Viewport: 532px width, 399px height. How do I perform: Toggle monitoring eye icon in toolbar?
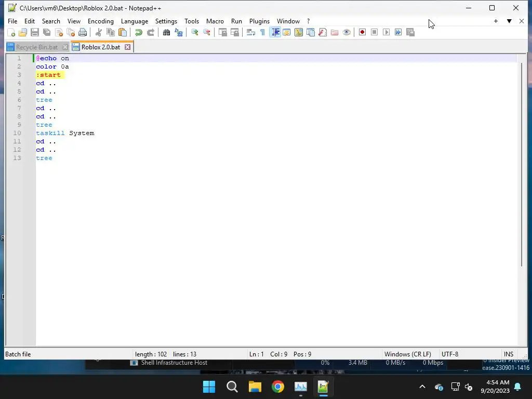[x=347, y=32]
